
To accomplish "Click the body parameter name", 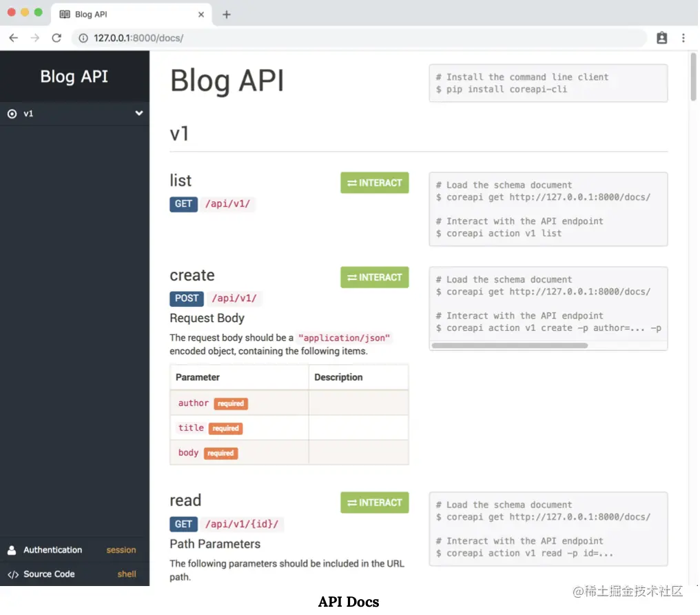I will tap(188, 453).
